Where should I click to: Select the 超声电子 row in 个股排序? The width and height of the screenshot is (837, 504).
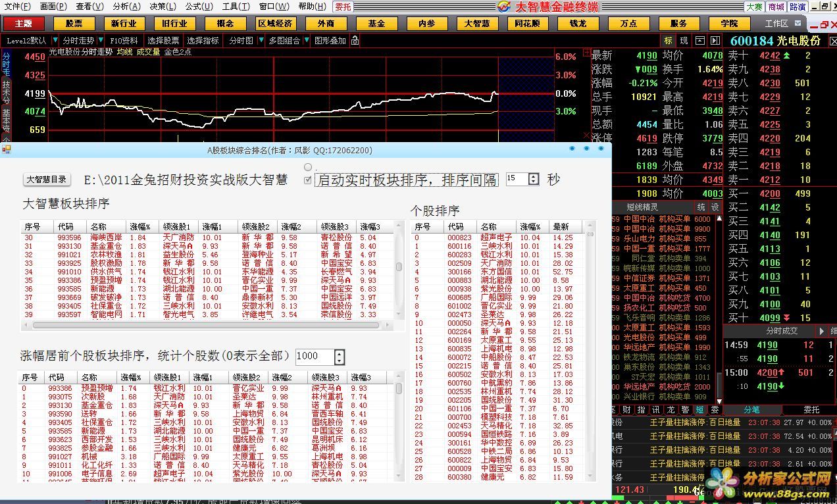pyautogui.click(x=497, y=238)
